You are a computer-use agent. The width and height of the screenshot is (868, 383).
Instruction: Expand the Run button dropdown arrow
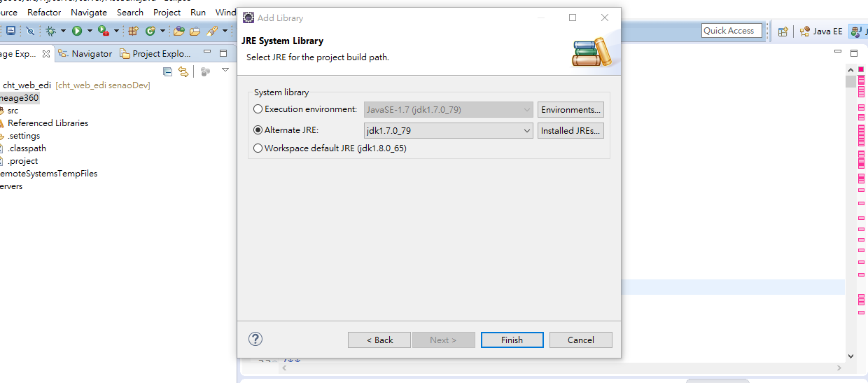click(x=89, y=31)
